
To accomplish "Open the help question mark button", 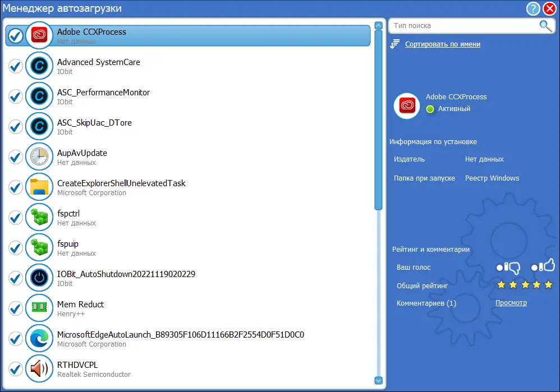I will 533,8.
